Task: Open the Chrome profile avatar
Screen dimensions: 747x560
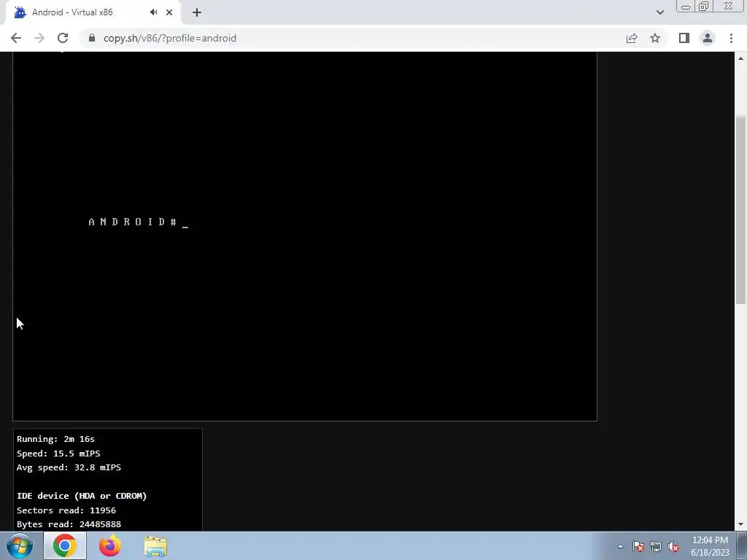Action: [x=708, y=38]
